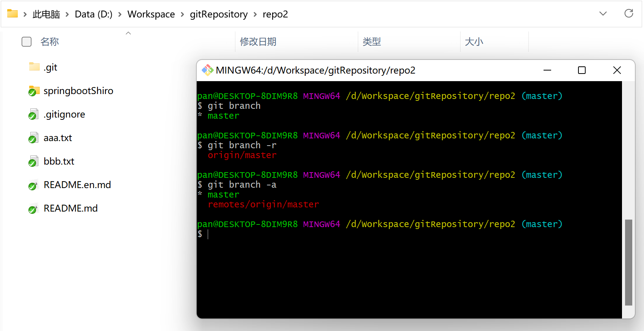
Task: Click the Git Bash logo in title bar
Action: [x=207, y=70]
